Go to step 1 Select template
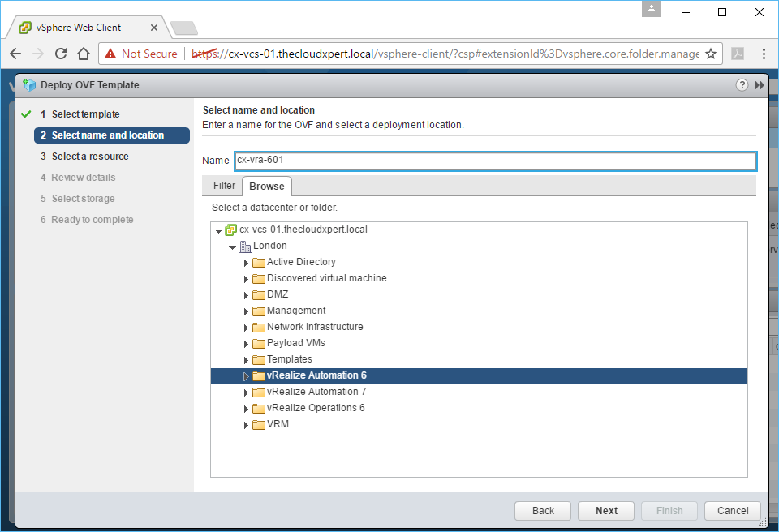779x532 pixels. coord(85,114)
